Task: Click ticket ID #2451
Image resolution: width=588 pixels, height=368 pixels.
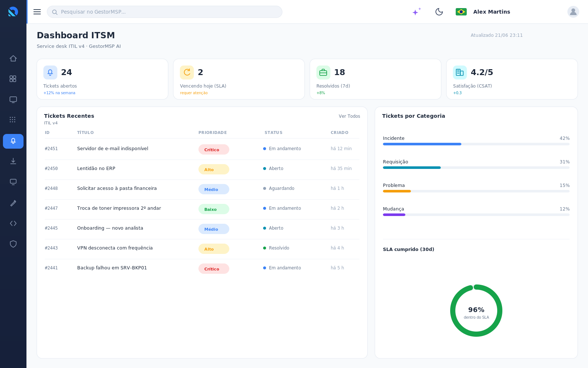Action: tap(51, 149)
